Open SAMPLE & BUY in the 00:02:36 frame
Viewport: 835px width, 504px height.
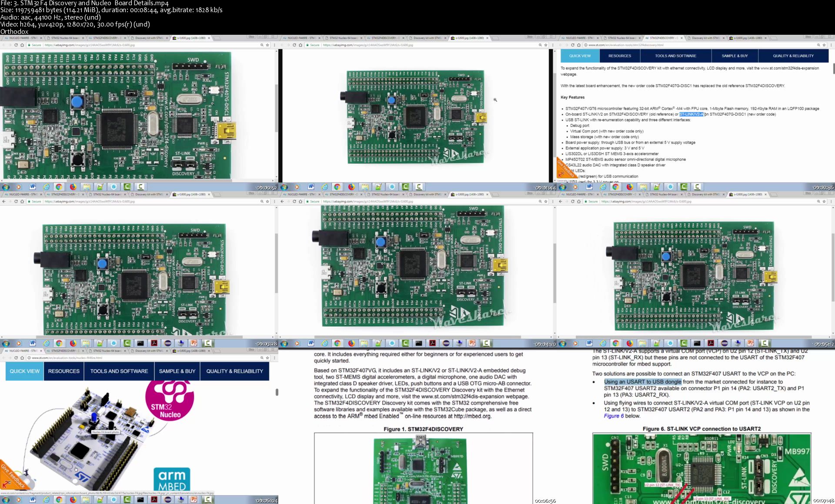735,56
